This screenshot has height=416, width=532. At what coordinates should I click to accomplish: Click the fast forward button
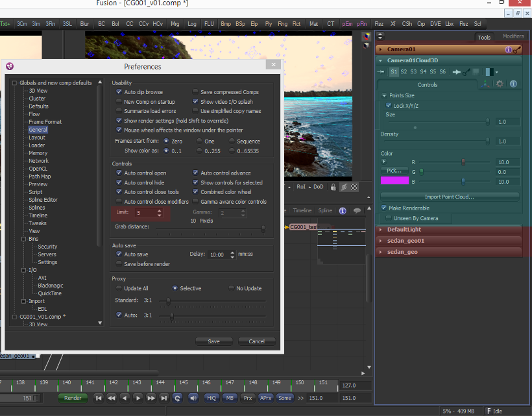point(151,398)
